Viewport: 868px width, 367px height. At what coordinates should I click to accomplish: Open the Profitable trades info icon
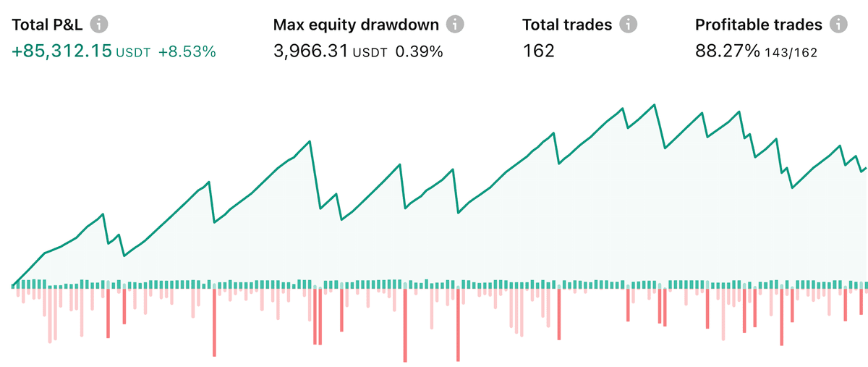838,25
